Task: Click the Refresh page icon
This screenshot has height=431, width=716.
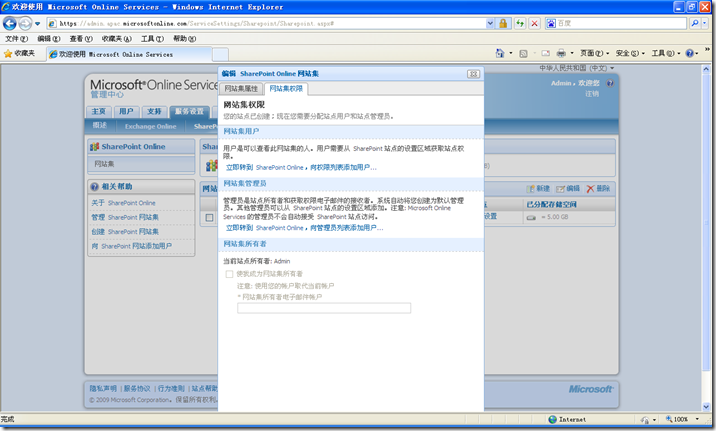Action: pos(520,23)
